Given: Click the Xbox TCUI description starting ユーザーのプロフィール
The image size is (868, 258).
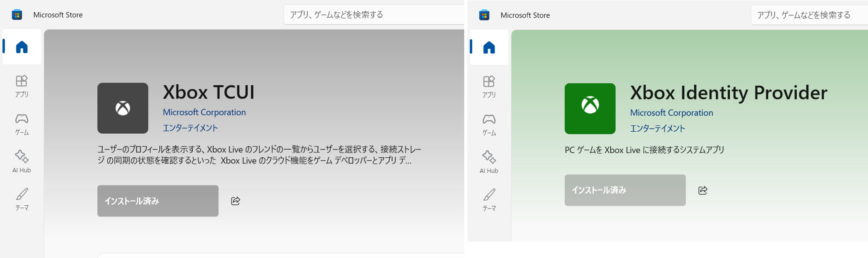Looking at the screenshot, I should point(259,155).
